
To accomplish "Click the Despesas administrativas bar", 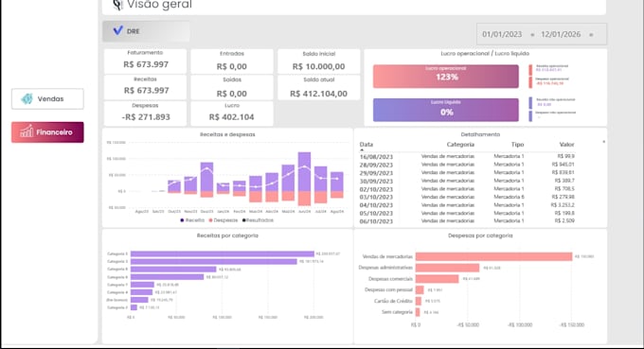I will tap(447, 268).
